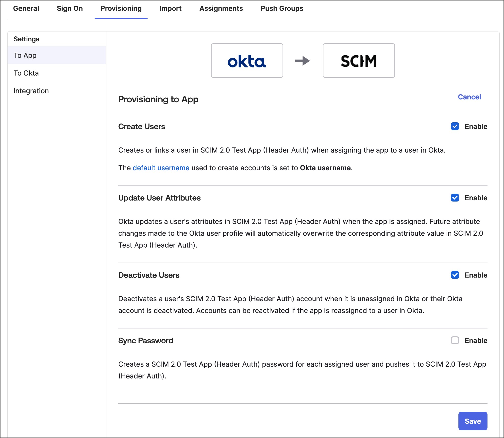Image resolution: width=504 pixels, height=438 pixels.
Task: Uncheck Create Users Enable checkbox
Action: coord(455,126)
